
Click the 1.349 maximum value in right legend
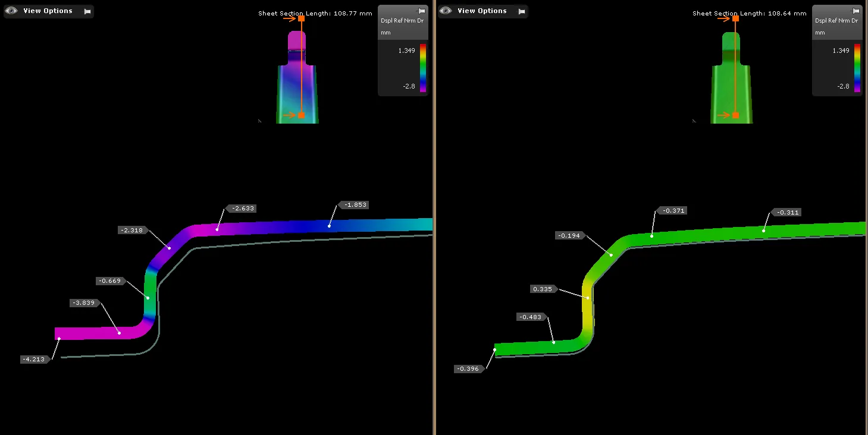click(841, 51)
